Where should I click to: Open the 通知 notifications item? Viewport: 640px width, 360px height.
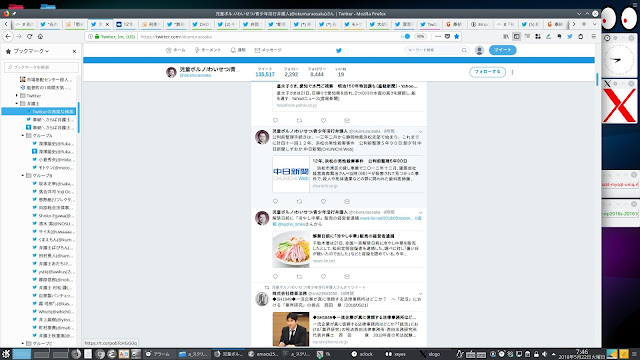point(238,50)
